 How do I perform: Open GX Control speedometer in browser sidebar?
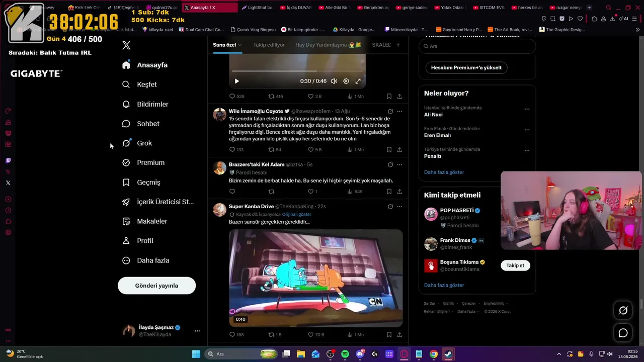[8, 111]
